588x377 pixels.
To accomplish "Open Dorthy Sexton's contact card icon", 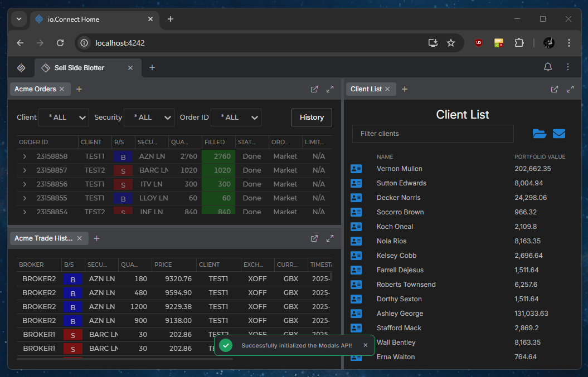I will [x=356, y=299].
